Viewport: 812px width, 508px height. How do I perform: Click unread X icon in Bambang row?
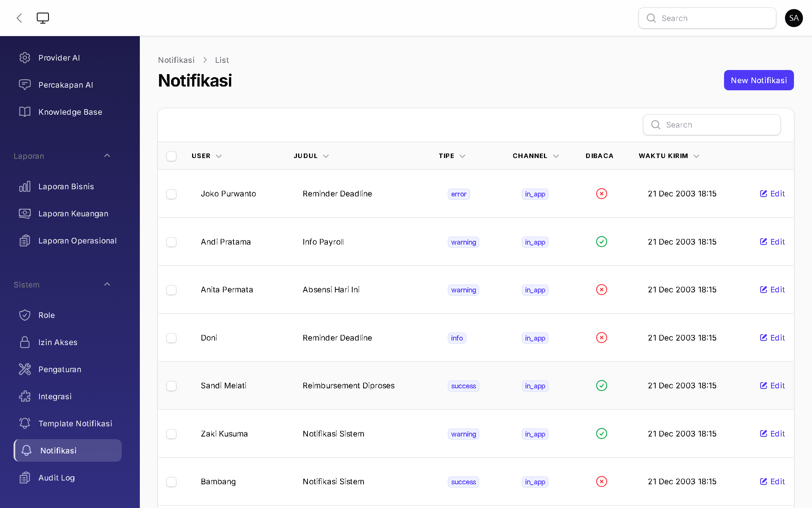click(601, 482)
